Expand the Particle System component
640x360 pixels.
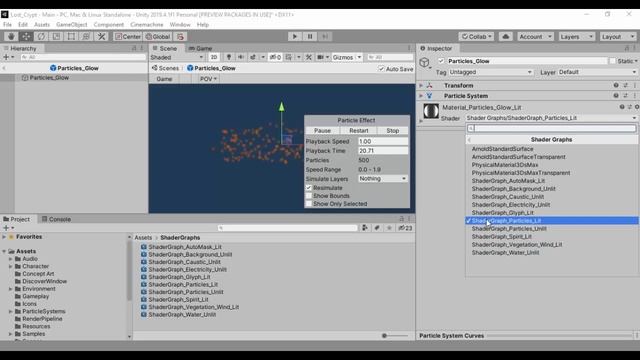(x=421, y=96)
